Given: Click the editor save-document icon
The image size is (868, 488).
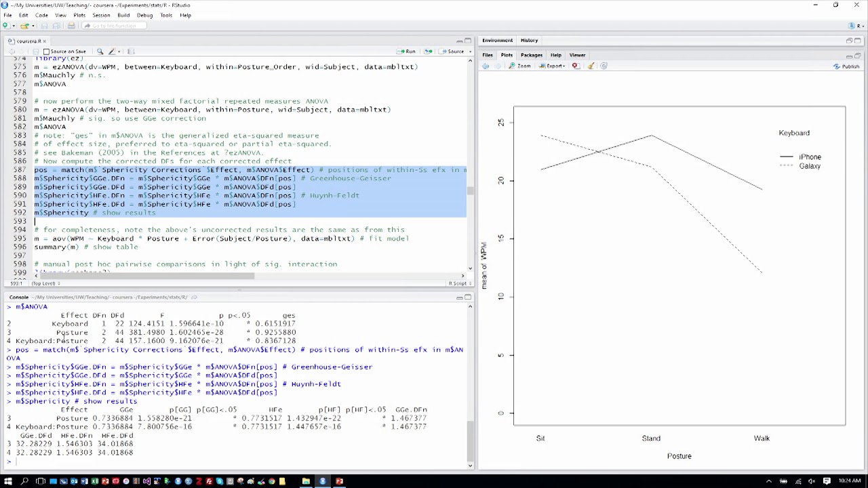Looking at the screenshot, I should pos(35,52).
